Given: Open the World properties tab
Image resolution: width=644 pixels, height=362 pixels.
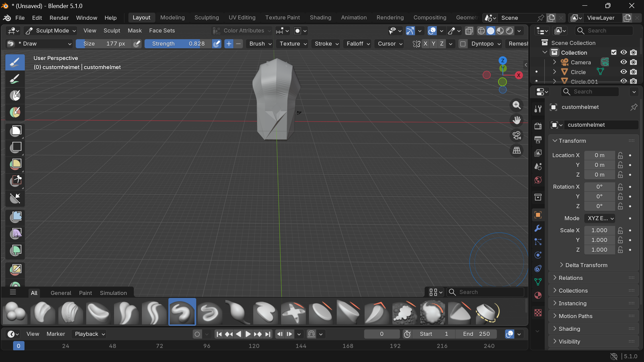Looking at the screenshot, I should pyautogui.click(x=538, y=180).
